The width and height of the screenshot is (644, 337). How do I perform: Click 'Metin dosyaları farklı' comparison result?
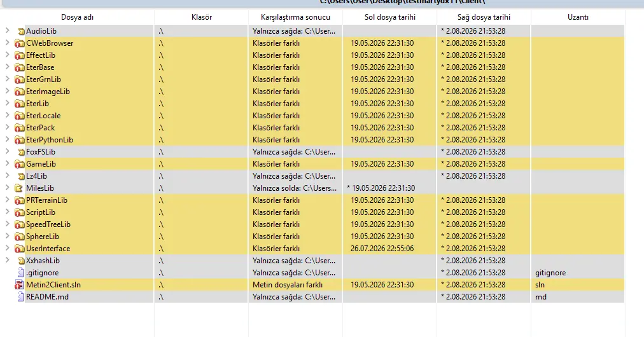click(288, 285)
